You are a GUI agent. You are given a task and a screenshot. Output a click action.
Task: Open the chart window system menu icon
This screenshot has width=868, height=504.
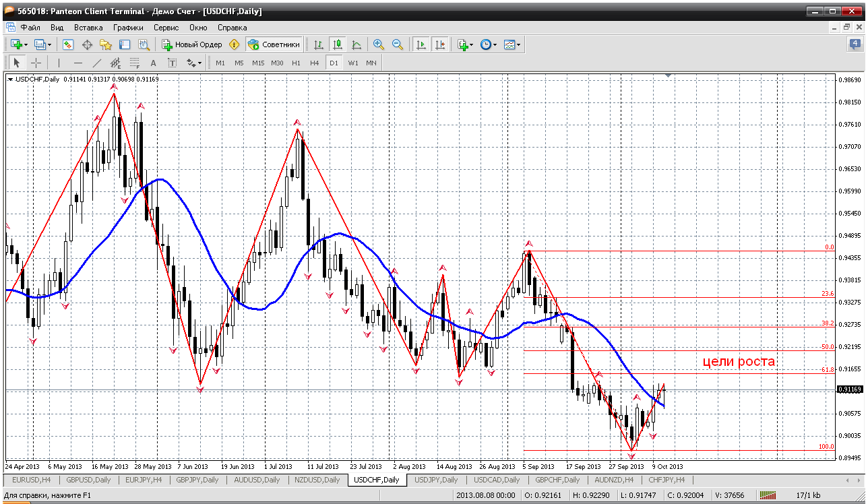click(10, 28)
